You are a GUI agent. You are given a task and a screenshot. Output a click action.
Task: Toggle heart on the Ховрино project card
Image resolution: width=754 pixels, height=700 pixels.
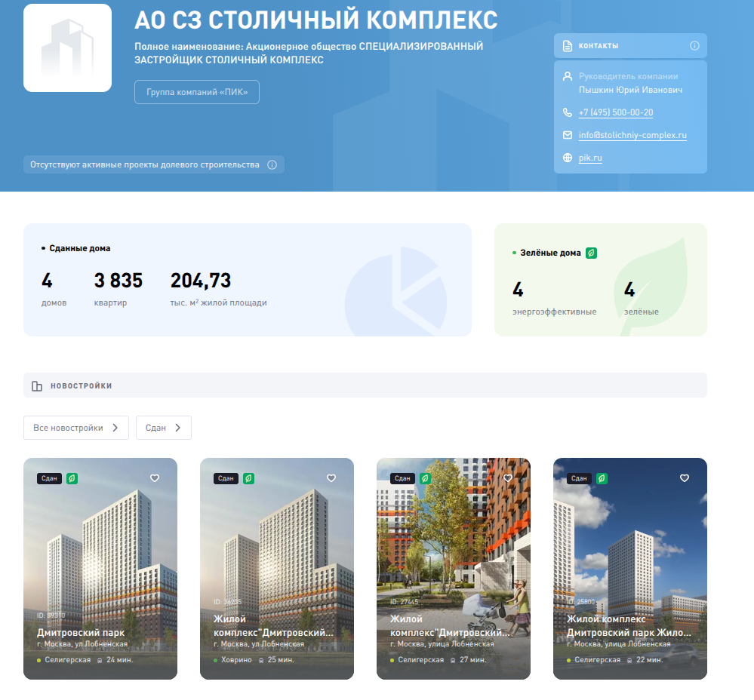tap(331, 478)
